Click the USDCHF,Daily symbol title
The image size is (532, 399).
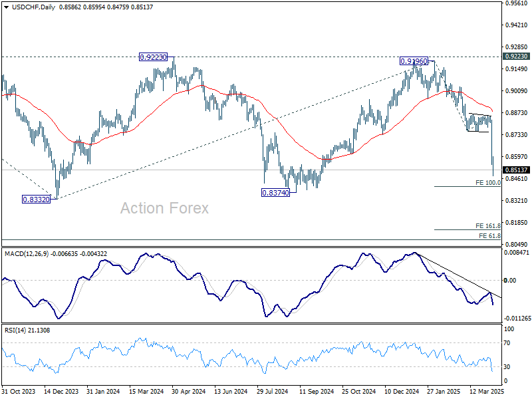tap(33, 7)
